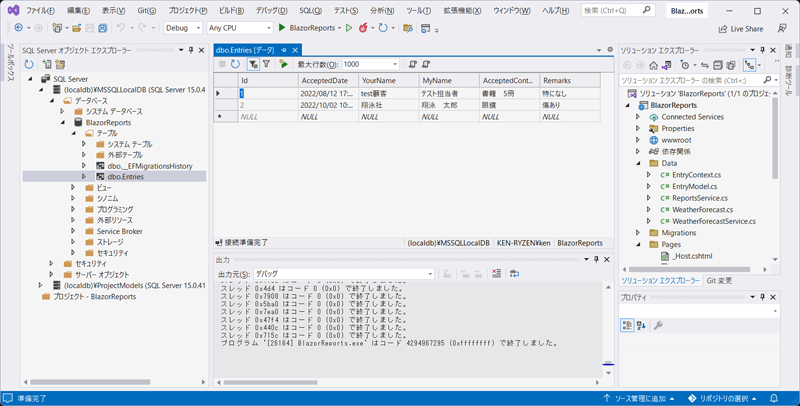Pin the dbo.Entries tab
The height and width of the screenshot is (406, 800).
[x=284, y=50]
